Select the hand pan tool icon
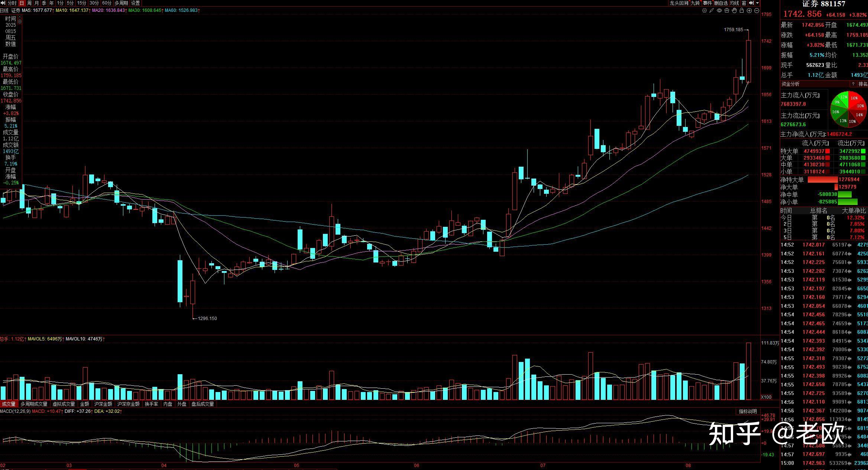 pos(734,10)
